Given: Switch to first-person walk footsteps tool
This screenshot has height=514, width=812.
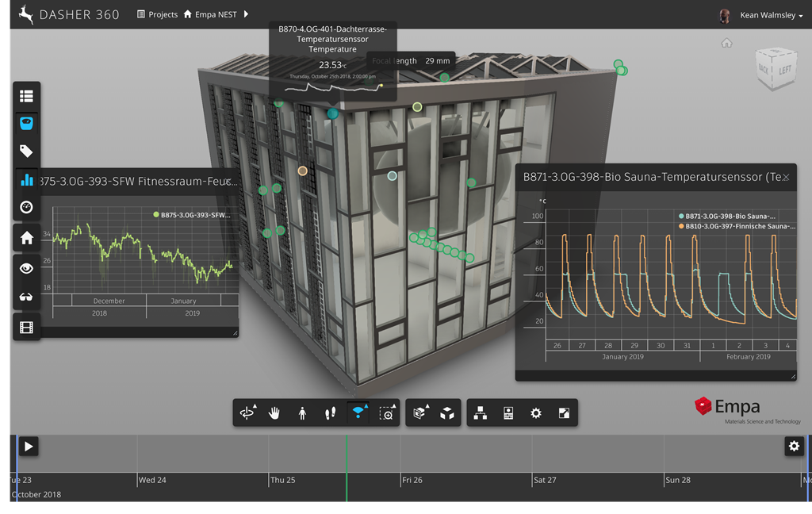Looking at the screenshot, I should (x=330, y=413).
